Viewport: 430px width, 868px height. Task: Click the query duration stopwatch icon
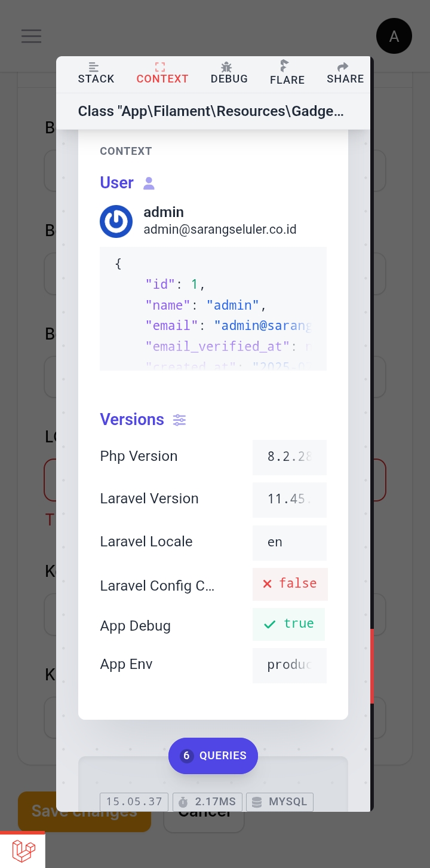coord(183,802)
